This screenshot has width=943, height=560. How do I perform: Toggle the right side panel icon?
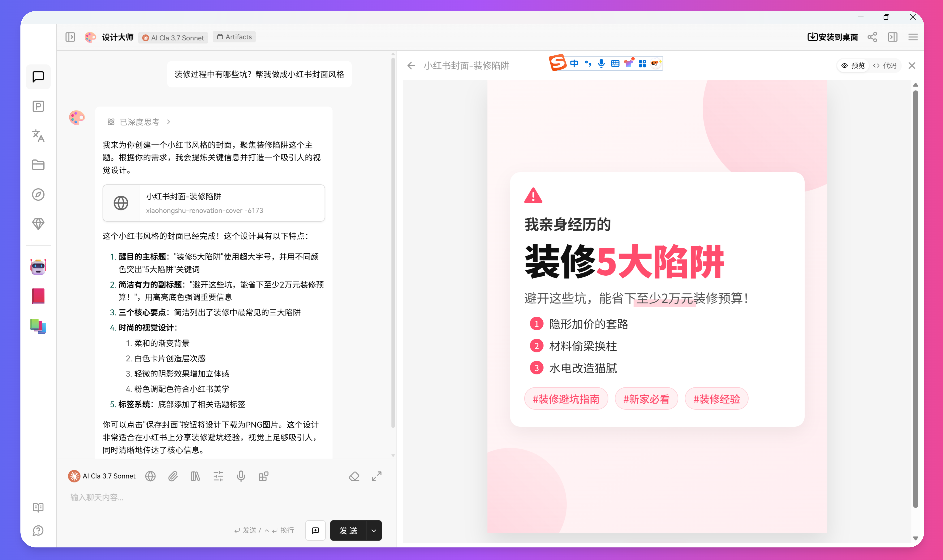(893, 37)
